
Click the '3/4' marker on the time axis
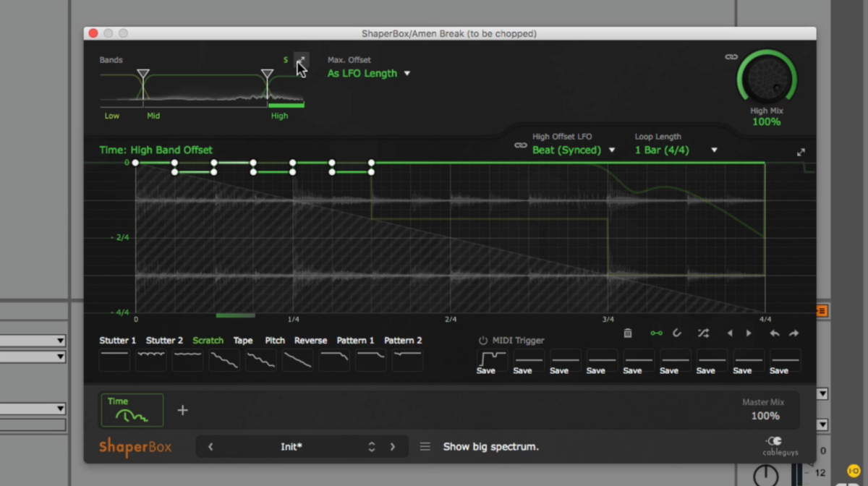pos(608,319)
